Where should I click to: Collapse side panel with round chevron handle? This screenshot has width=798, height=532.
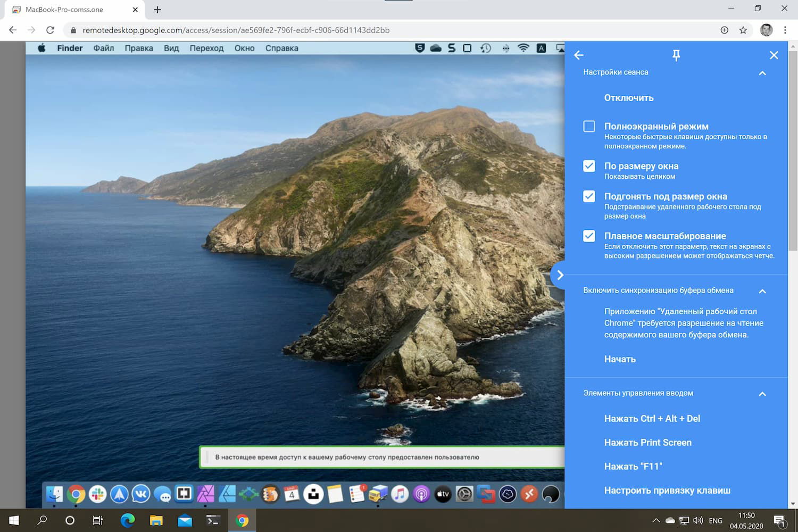[559, 275]
